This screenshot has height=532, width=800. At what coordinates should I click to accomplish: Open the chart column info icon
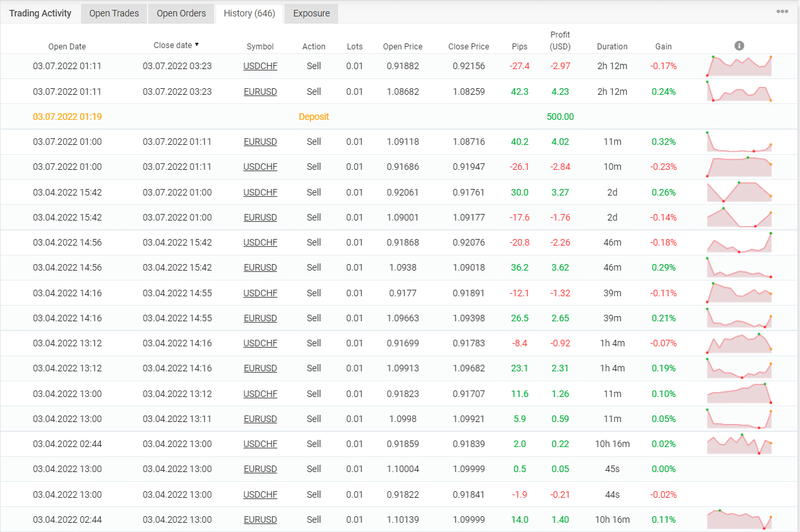point(739,45)
